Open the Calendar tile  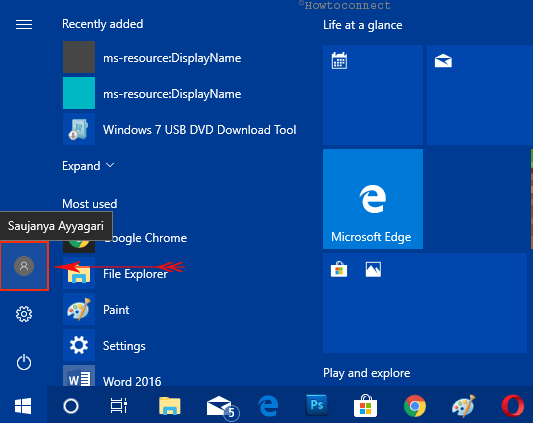373,95
